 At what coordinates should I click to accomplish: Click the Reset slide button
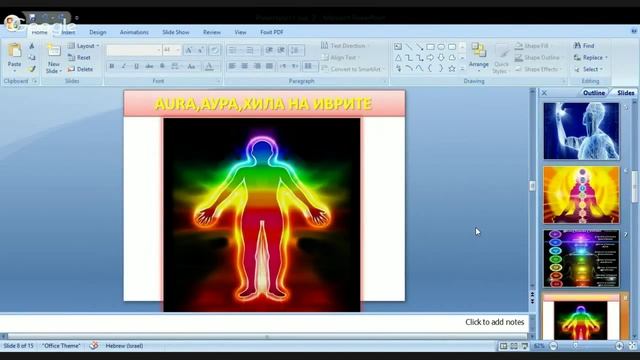point(79,58)
